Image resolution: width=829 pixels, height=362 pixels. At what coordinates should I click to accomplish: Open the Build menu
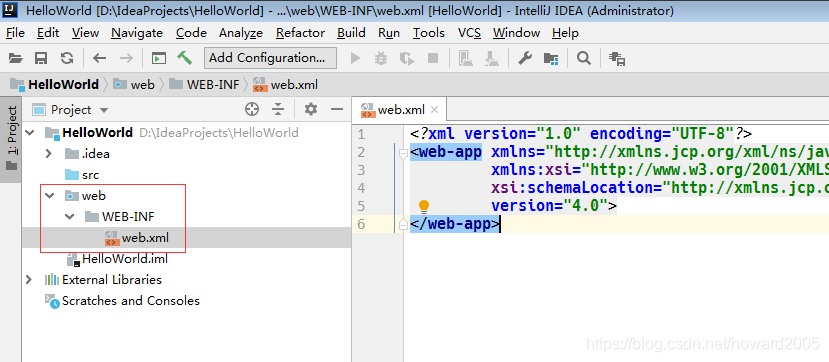tap(351, 33)
